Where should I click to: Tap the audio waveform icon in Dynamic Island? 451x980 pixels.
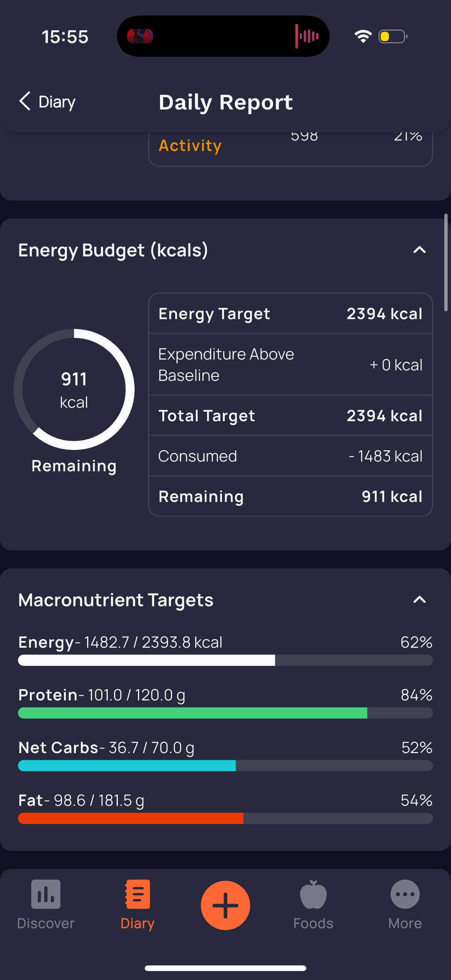click(x=307, y=36)
